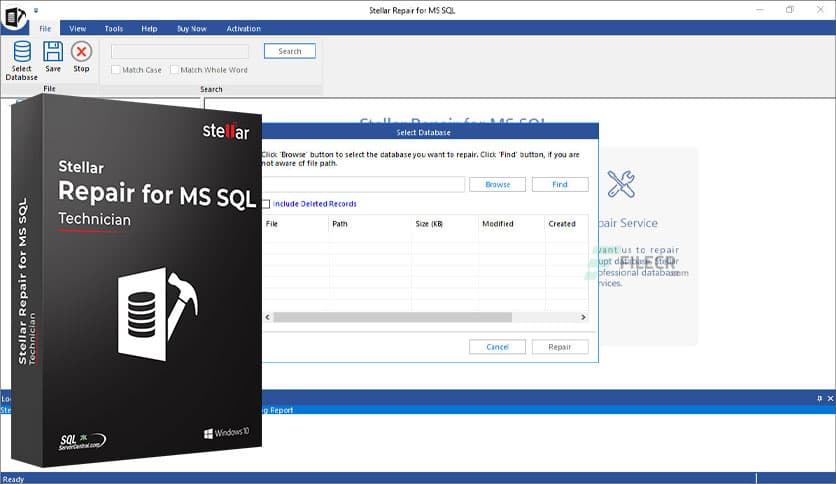The image size is (836, 484).
Task: Click the Size (KB) column header
Action: (x=445, y=224)
